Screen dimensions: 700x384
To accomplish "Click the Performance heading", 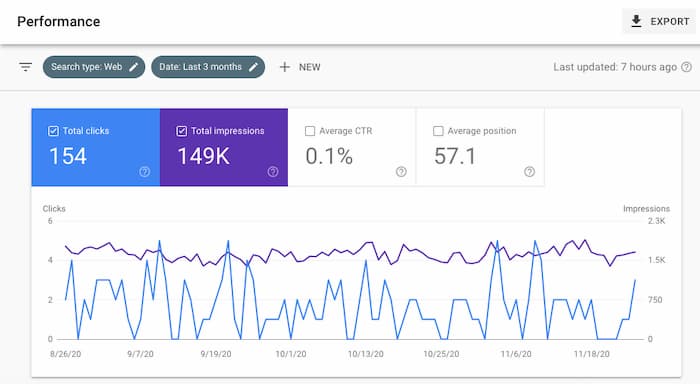I will (58, 21).
